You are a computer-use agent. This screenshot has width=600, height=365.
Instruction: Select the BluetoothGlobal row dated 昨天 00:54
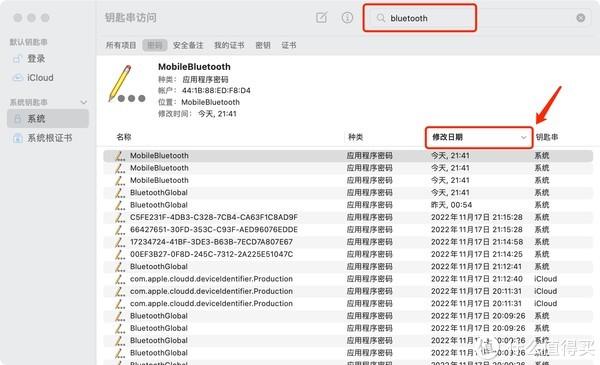coord(348,205)
